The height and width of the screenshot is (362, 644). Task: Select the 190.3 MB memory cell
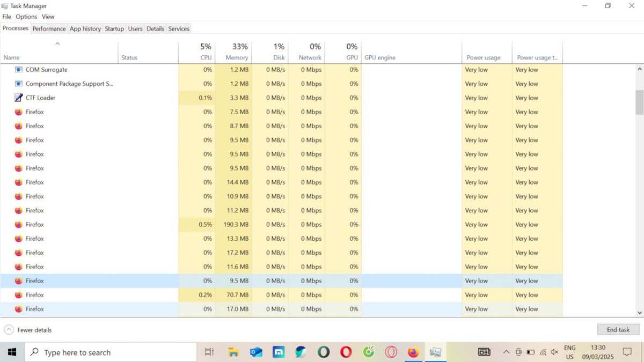click(233, 225)
